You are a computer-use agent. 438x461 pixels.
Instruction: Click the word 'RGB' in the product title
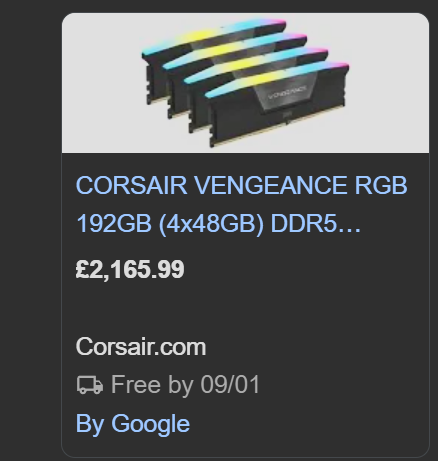[x=381, y=185]
